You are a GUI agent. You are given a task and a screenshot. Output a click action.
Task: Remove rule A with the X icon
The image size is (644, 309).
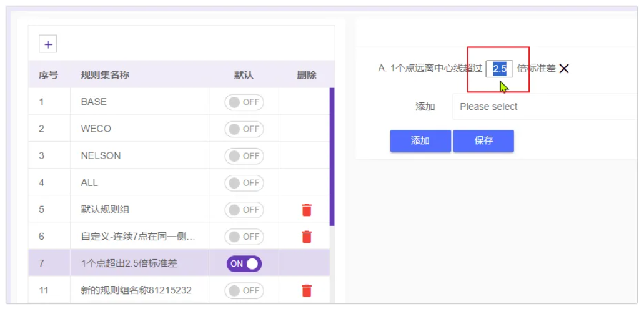pyautogui.click(x=564, y=69)
